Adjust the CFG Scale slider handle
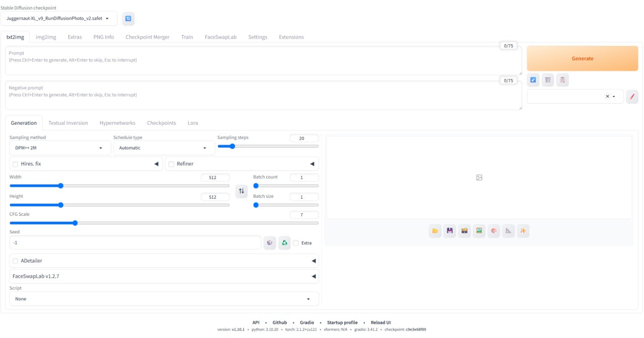Image resolution: width=644 pixels, height=338 pixels. point(74,223)
